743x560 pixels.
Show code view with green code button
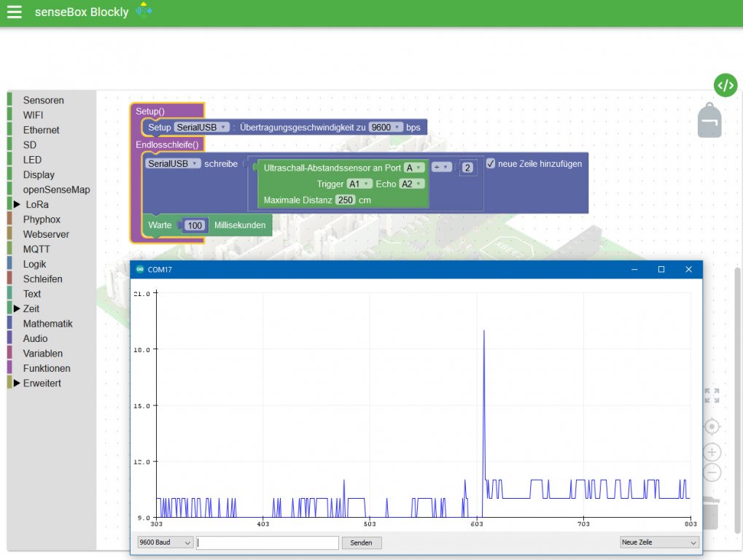(x=725, y=85)
